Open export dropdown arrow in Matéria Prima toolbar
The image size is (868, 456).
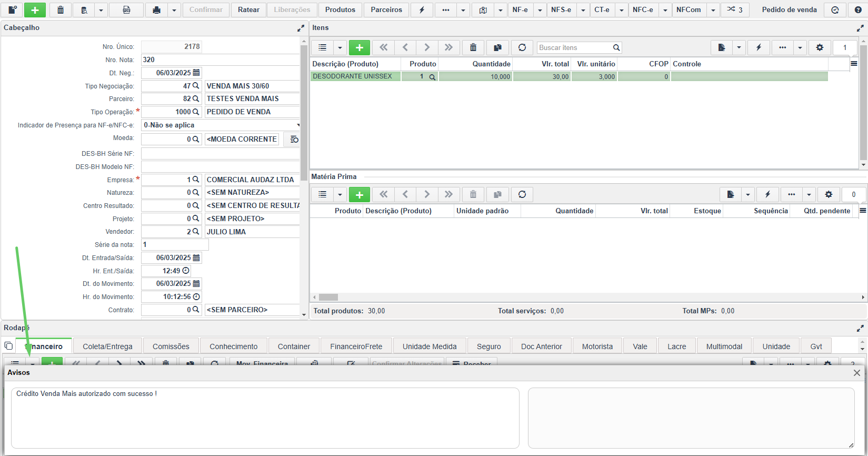pos(748,194)
